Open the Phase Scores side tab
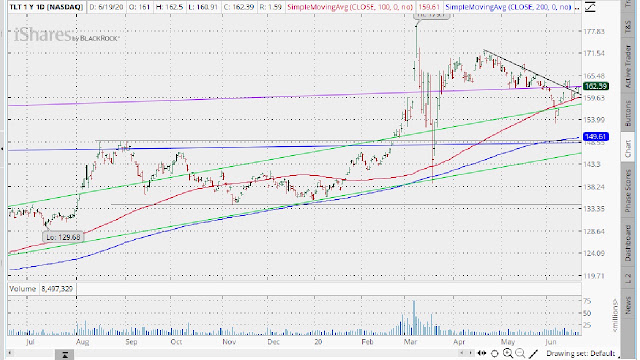 click(628, 191)
